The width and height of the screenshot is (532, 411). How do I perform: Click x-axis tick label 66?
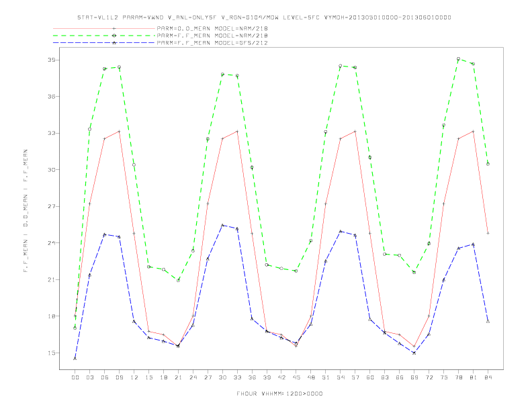pyautogui.click(x=400, y=377)
